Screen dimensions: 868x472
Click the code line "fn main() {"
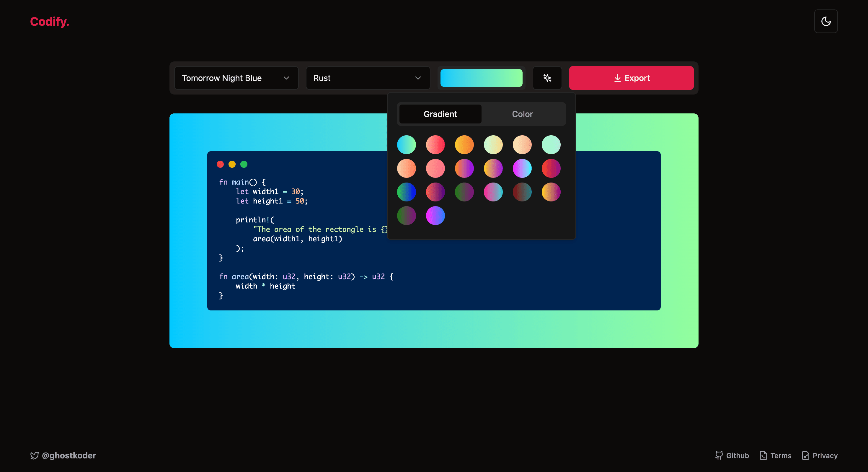pyautogui.click(x=242, y=182)
